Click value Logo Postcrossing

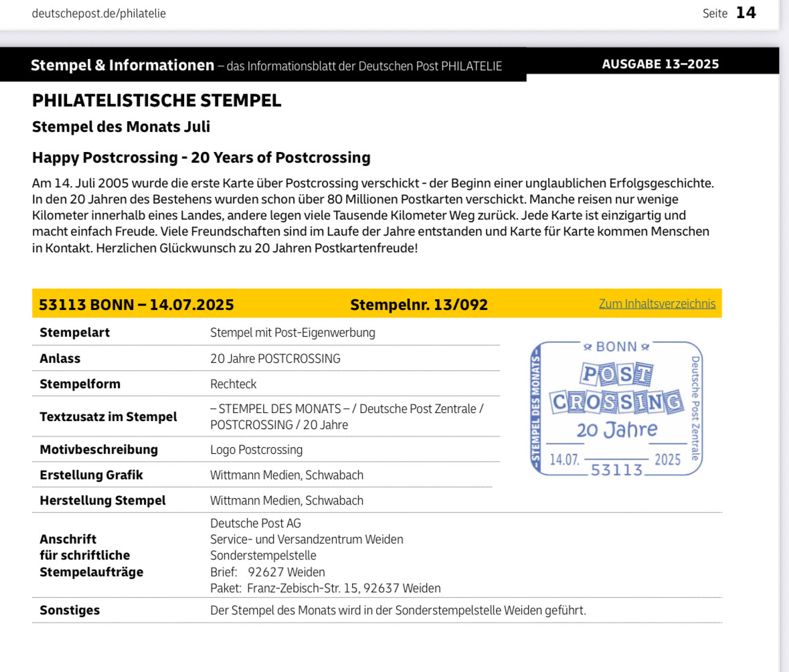coord(256,450)
